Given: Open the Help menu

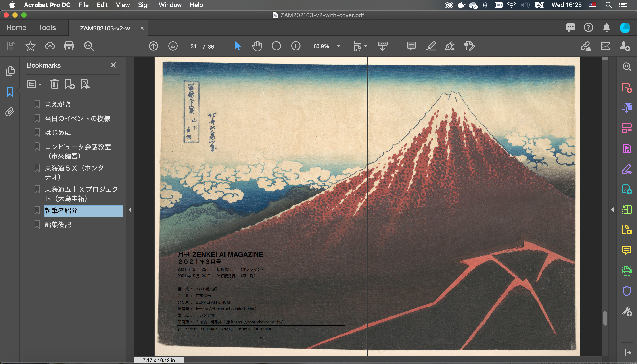Looking at the screenshot, I should click(x=196, y=5).
